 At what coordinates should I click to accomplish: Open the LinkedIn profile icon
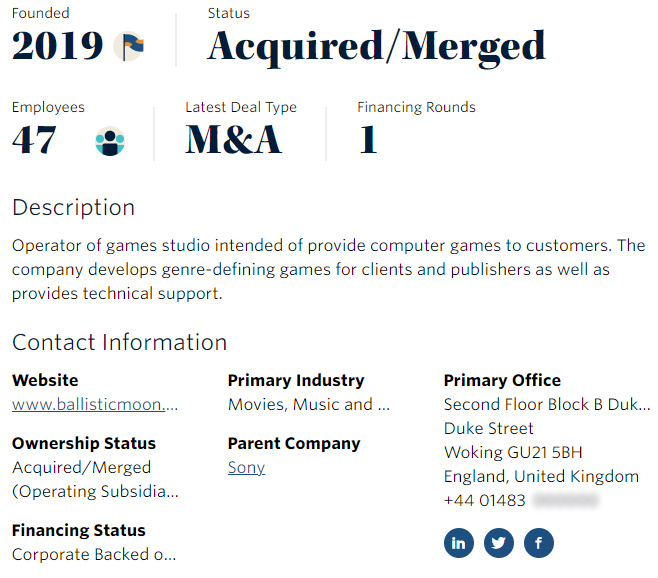(459, 543)
